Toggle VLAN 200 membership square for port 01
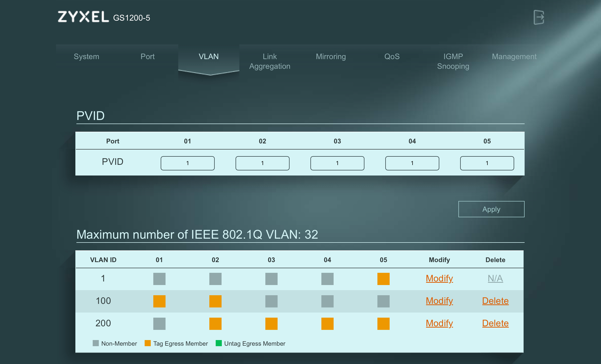Image resolution: width=601 pixels, height=364 pixels. [159, 323]
